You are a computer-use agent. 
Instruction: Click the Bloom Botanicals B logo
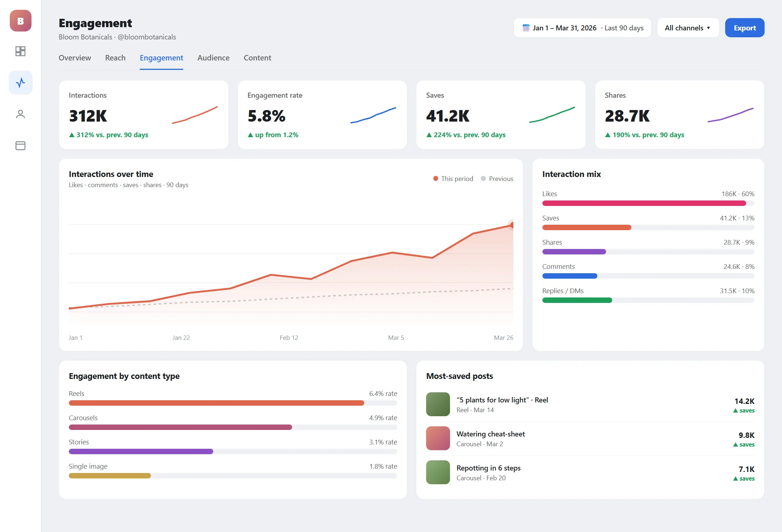21,21
